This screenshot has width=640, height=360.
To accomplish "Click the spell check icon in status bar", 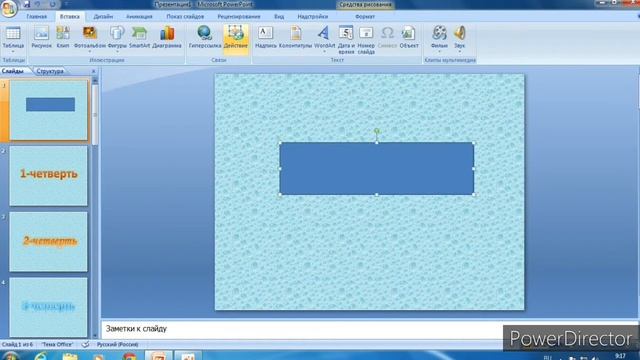I will coord(85,344).
